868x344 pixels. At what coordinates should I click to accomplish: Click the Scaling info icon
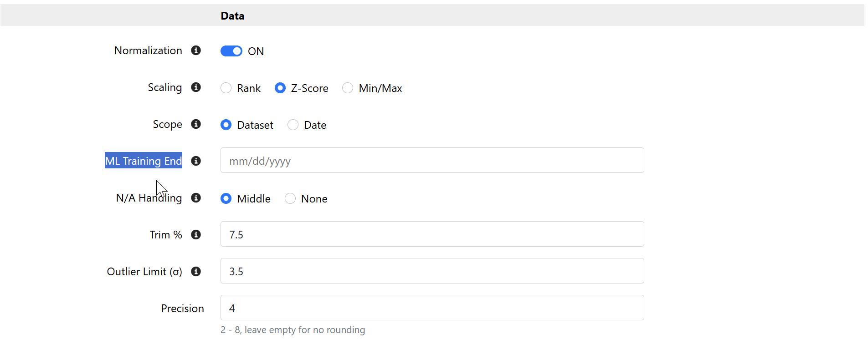[196, 87]
